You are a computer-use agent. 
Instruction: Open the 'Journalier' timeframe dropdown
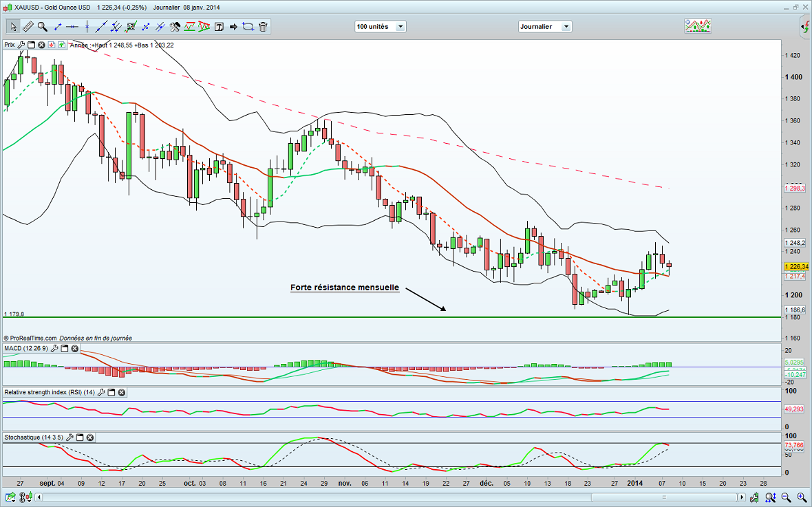pyautogui.click(x=544, y=27)
